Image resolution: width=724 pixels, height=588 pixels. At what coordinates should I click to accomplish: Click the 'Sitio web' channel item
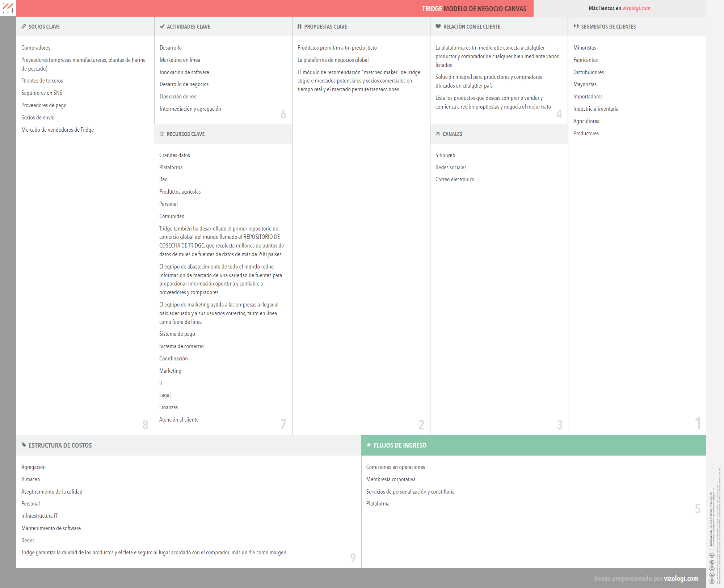pyautogui.click(x=445, y=155)
